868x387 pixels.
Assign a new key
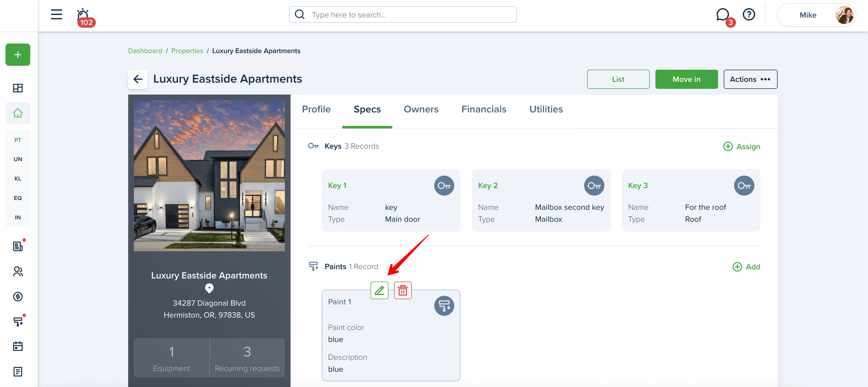[x=742, y=147]
